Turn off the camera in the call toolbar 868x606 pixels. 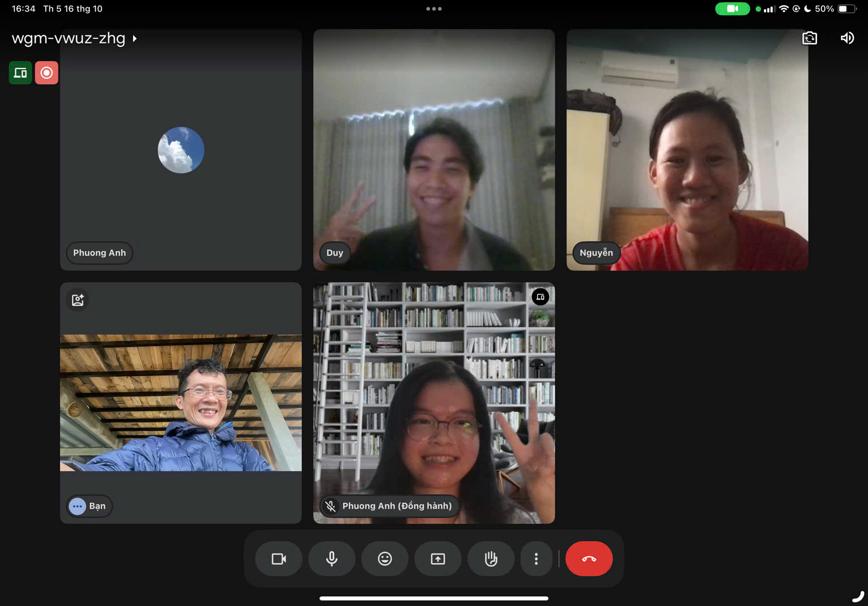tap(279, 559)
